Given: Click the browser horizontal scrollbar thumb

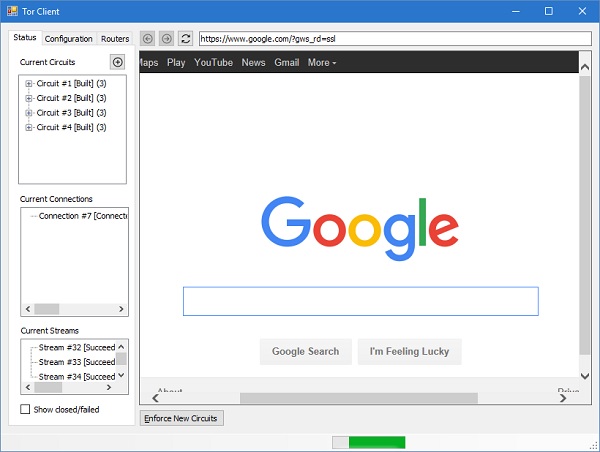Looking at the screenshot, I should [359, 398].
